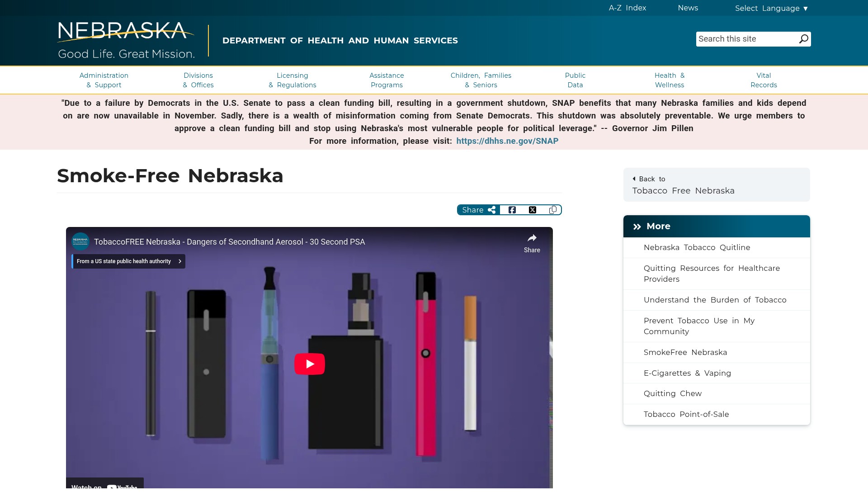Open Divisions & Offices menu
This screenshot has width=868, height=501.
click(x=198, y=80)
